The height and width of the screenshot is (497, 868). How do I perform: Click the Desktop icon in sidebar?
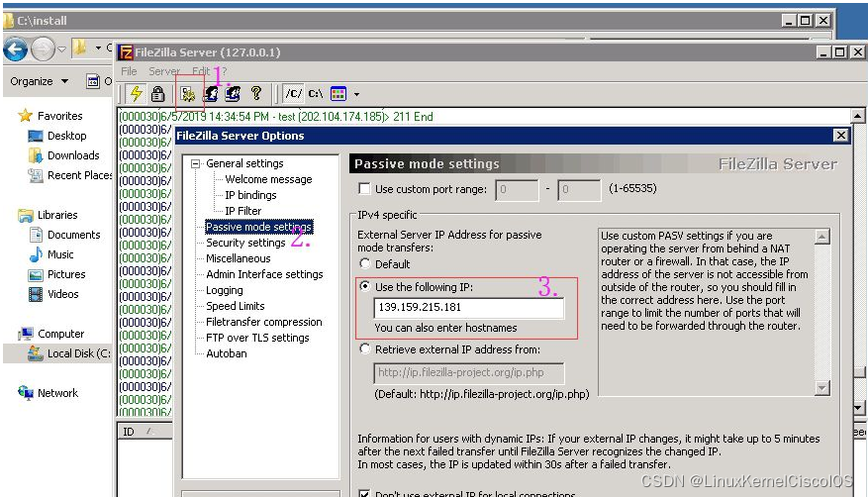point(36,136)
